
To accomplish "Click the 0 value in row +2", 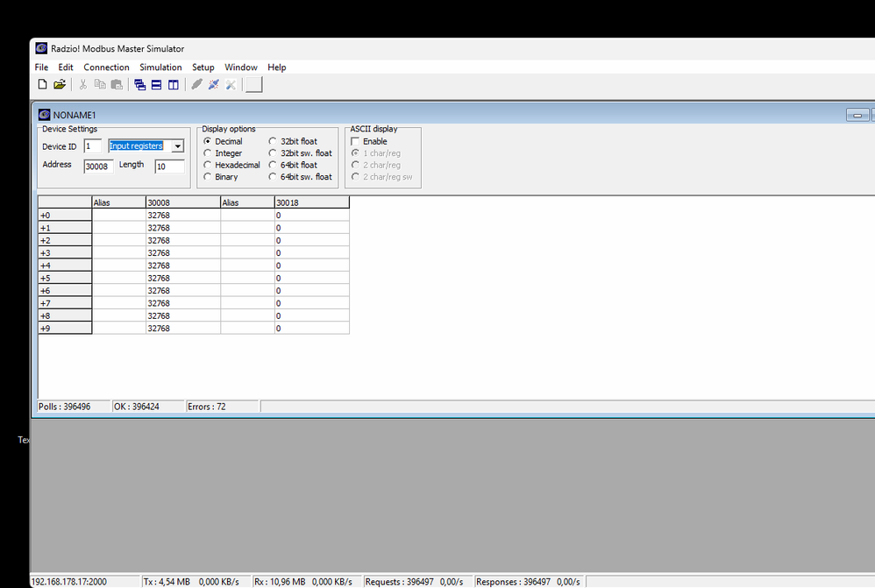I will 312,240.
